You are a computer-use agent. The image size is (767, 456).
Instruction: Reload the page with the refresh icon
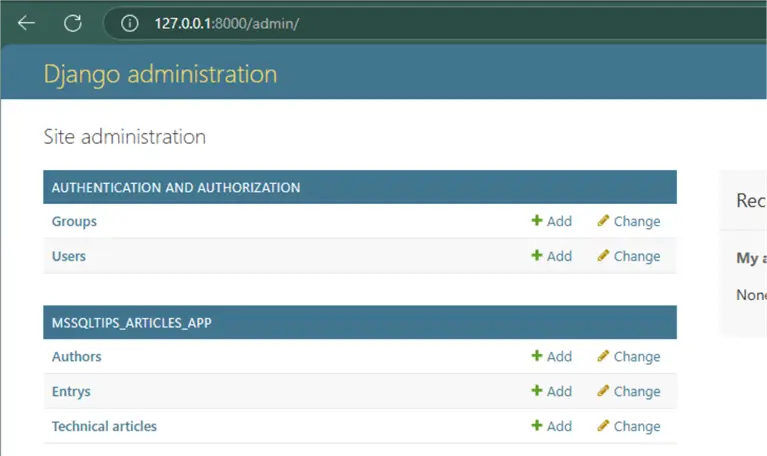coord(73,23)
